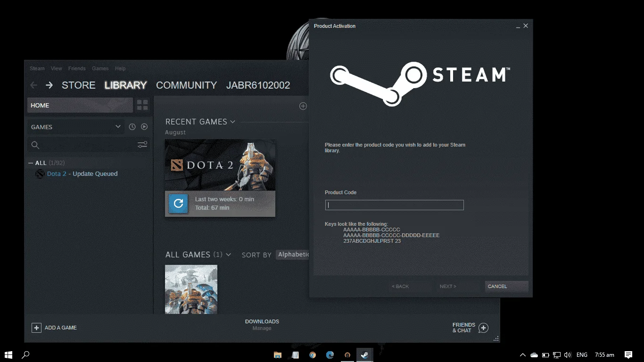Click the Dota 2 icon in game list
The image size is (644, 362).
pos(40,174)
